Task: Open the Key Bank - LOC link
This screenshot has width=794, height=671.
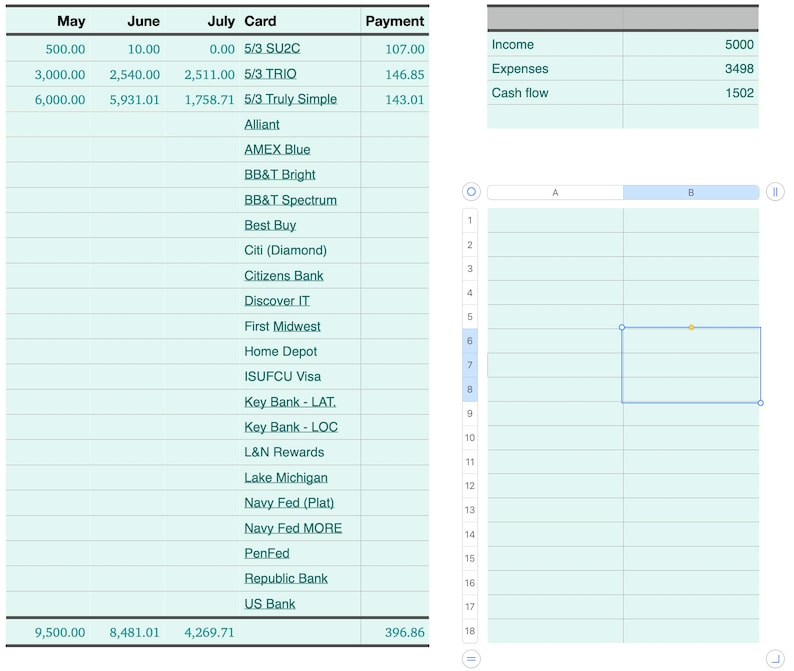Action: click(291, 427)
